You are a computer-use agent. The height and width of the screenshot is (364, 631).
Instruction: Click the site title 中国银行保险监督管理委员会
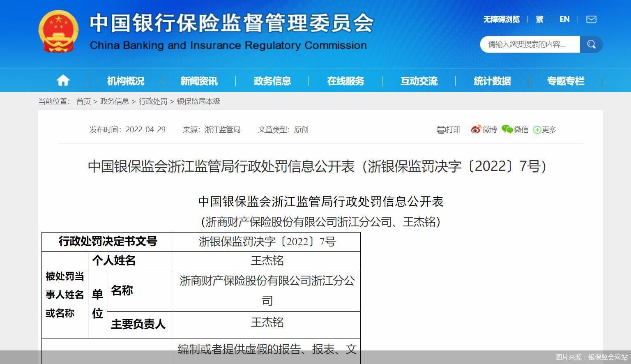(x=231, y=23)
